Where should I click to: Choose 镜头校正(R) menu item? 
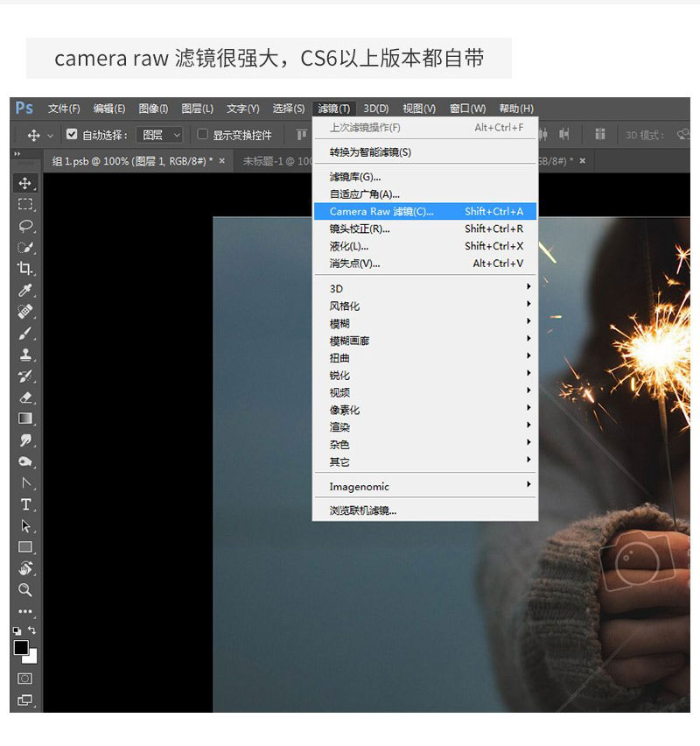[x=425, y=229]
